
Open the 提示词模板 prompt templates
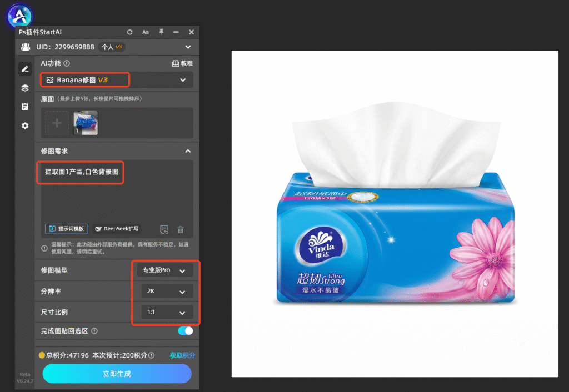[x=67, y=229]
